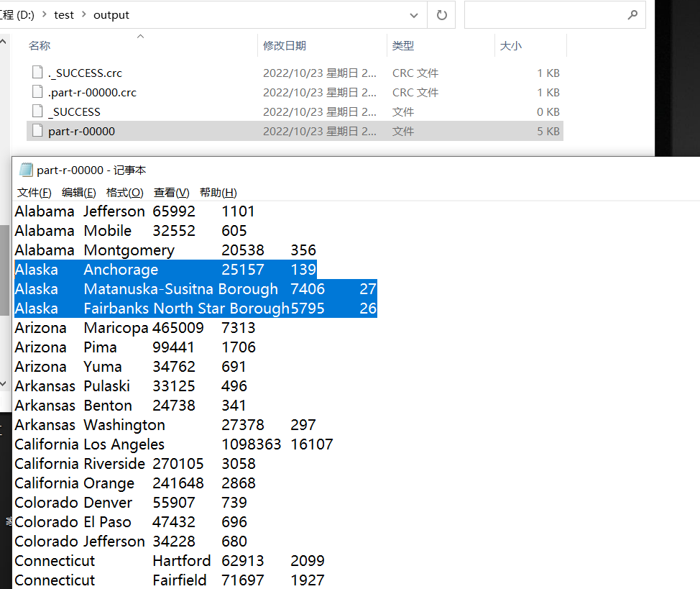Screen dimensions: 700x589
Task: Click the word Washington in the Arkansas row
Action: [124, 425]
